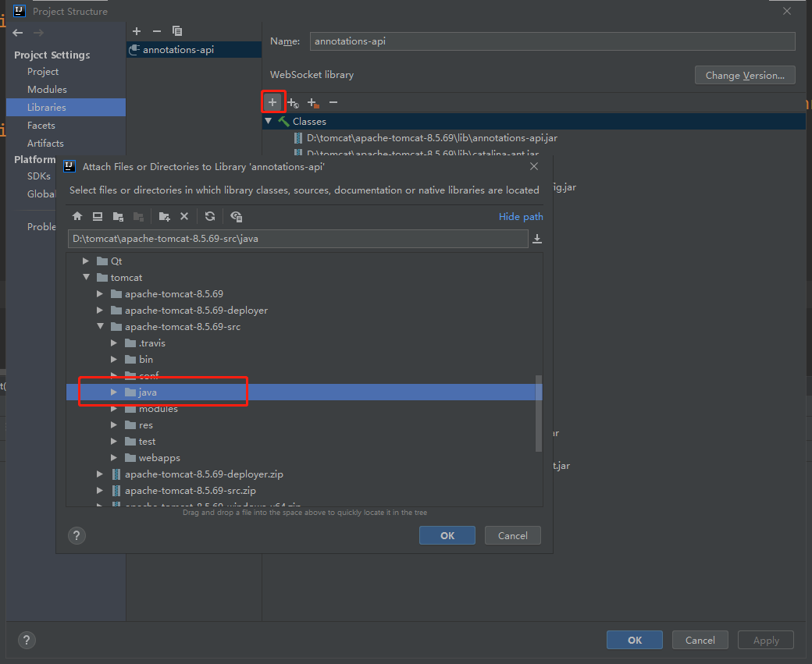Expand the test folder arrow
Screen dimensions: 812x664
click(114, 442)
